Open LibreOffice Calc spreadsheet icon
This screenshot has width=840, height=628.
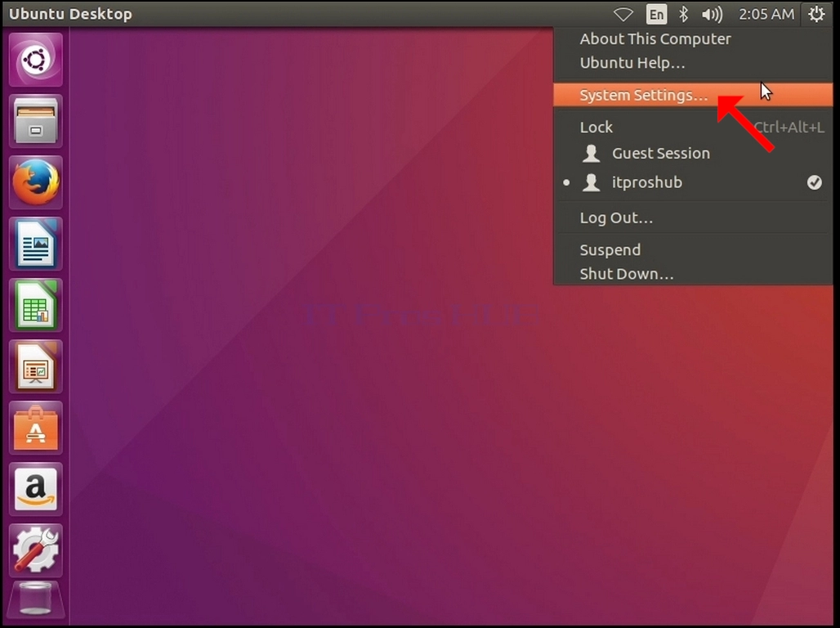[x=36, y=305]
